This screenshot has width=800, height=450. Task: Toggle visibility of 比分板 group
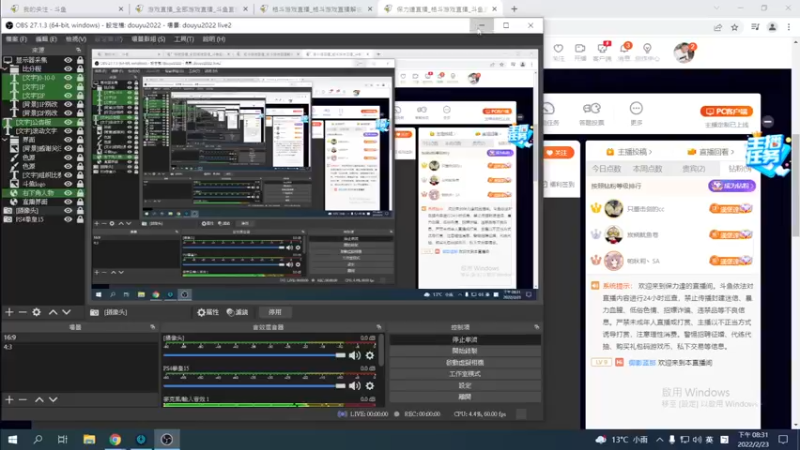click(68, 69)
